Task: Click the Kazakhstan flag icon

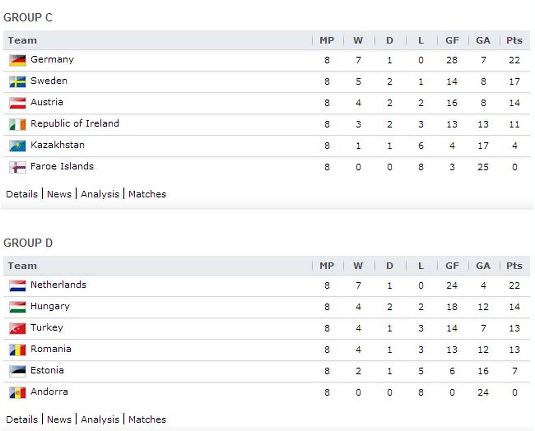Action: [17, 146]
